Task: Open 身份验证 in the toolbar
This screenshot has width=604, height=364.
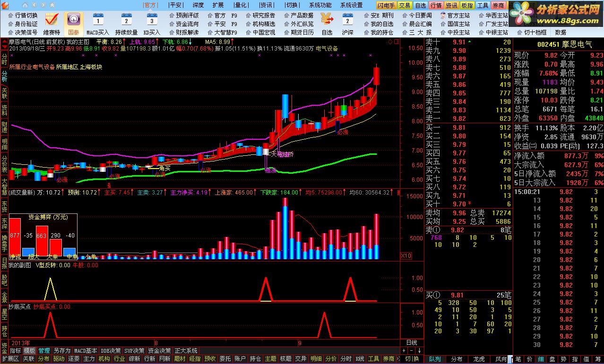Action: (22, 24)
